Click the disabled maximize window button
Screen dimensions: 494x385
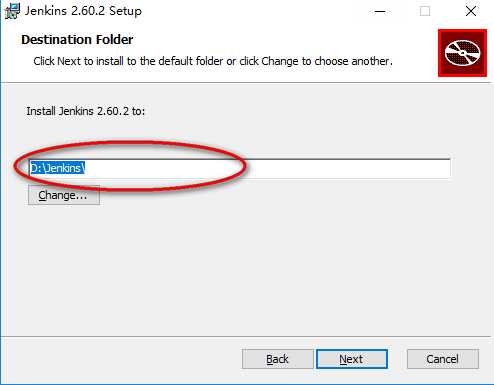click(x=425, y=11)
